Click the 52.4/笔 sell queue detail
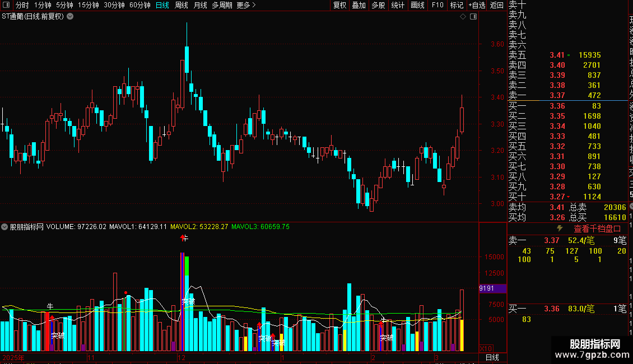This screenshot has width=633, height=364. tap(581, 240)
